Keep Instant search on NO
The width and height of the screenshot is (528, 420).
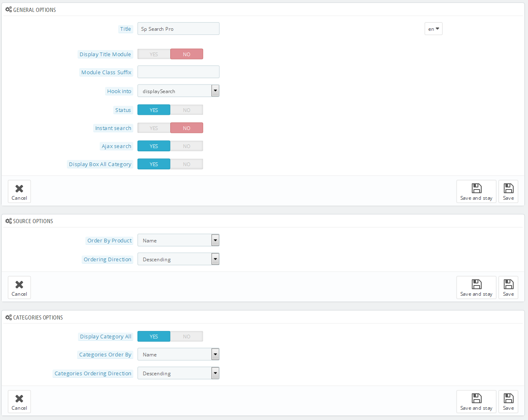(x=187, y=128)
